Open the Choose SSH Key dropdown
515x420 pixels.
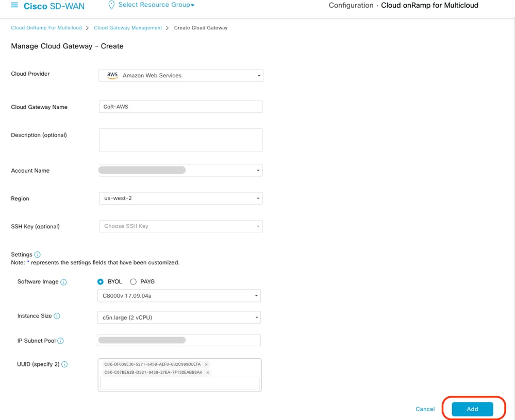pos(180,226)
